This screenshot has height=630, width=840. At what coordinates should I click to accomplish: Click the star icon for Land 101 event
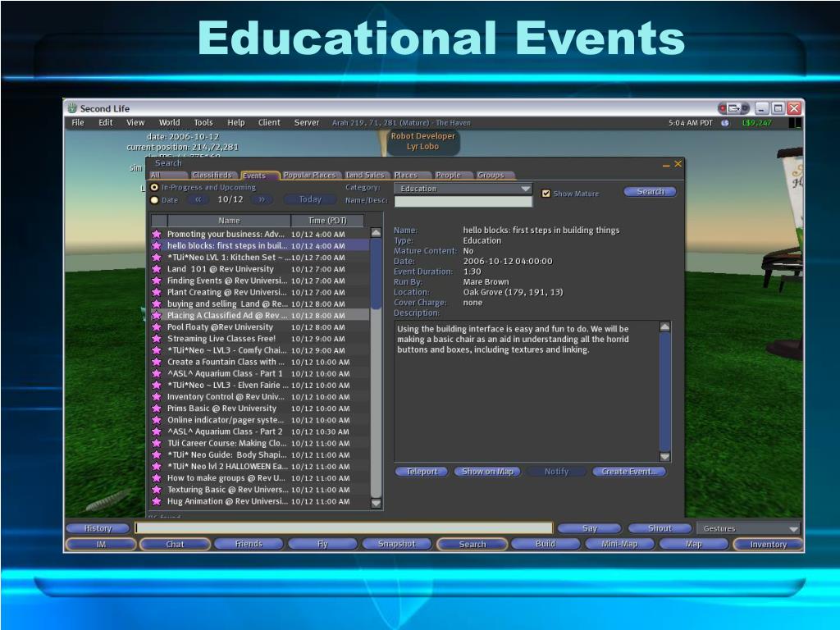pyautogui.click(x=157, y=269)
